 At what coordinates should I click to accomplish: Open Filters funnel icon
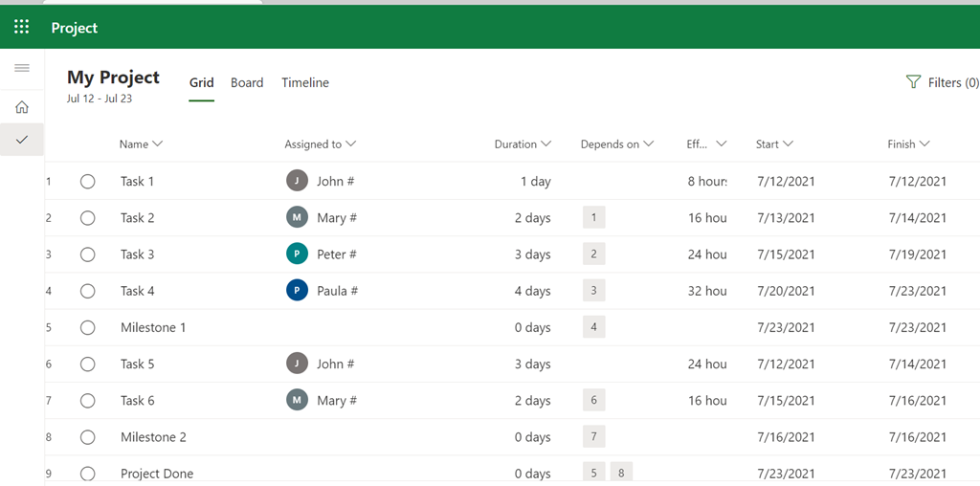click(x=913, y=82)
